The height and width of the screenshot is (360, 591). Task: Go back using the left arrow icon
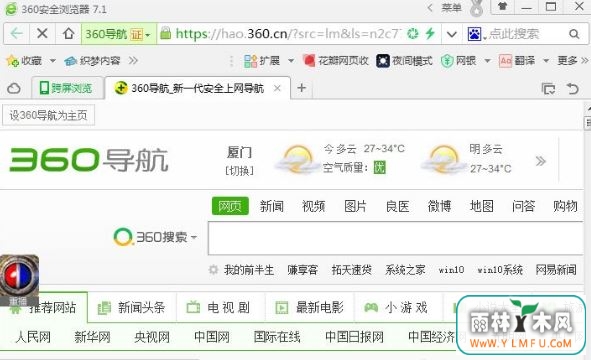(x=16, y=34)
